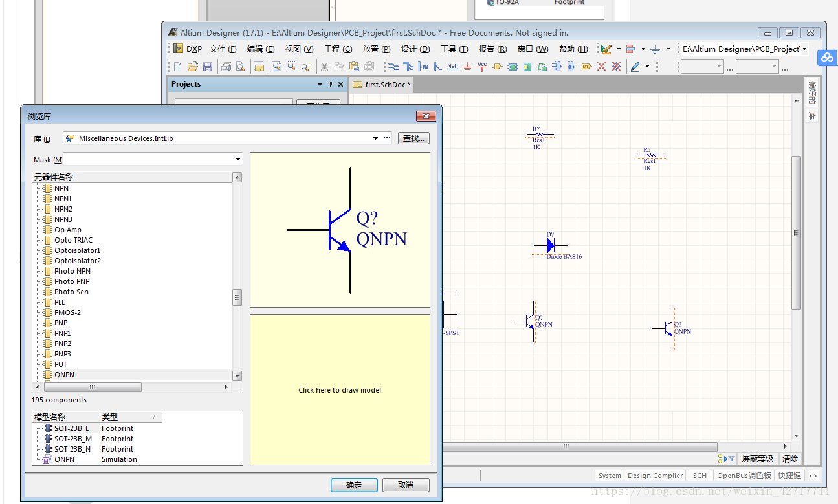
Task: Open the System status bar panel button
Action: click(610, 476)
